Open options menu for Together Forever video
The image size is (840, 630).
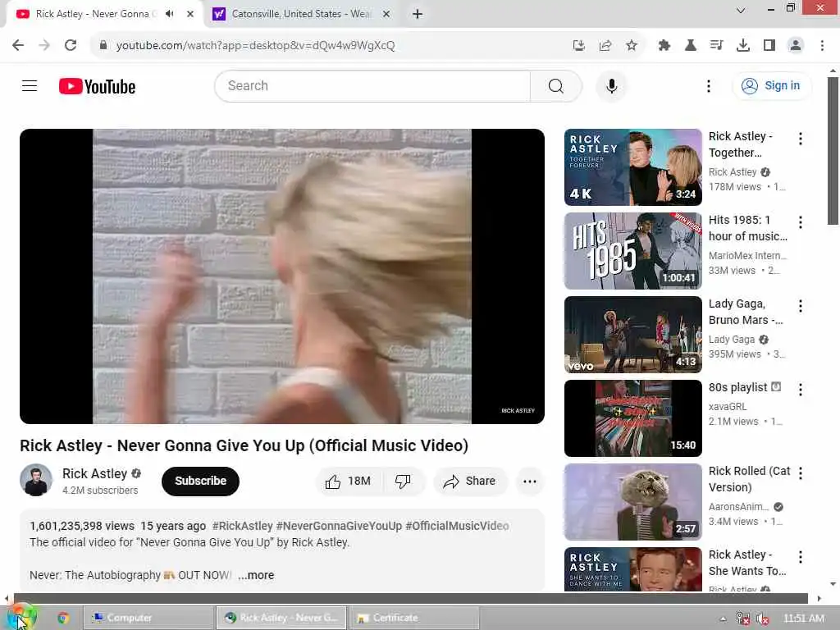coord(801,139)
